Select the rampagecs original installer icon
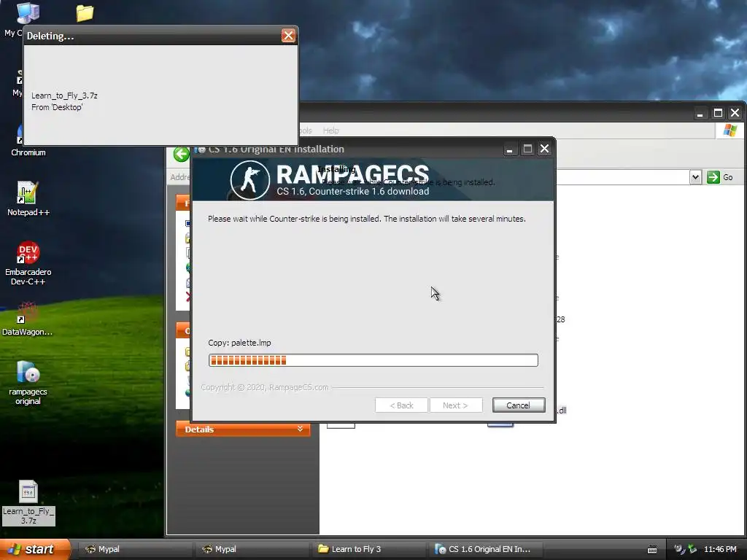 pos(28,382)
